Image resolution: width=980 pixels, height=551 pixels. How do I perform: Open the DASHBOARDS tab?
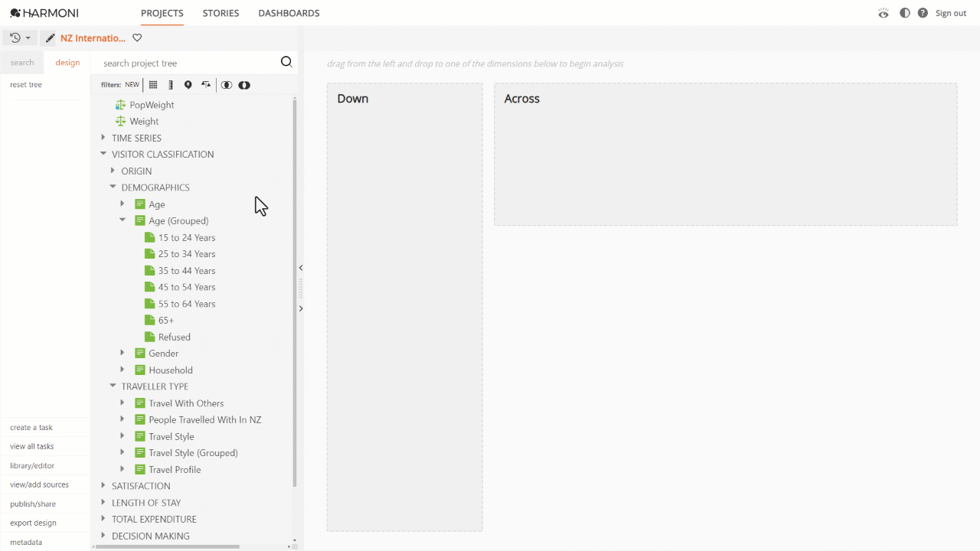point(289,13)
